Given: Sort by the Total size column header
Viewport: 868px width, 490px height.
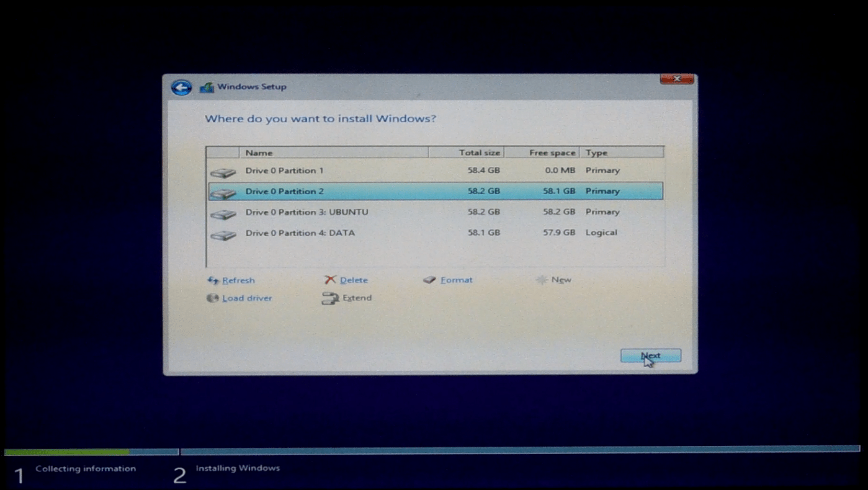Looking at the screenshot, I should click(466, 153).
